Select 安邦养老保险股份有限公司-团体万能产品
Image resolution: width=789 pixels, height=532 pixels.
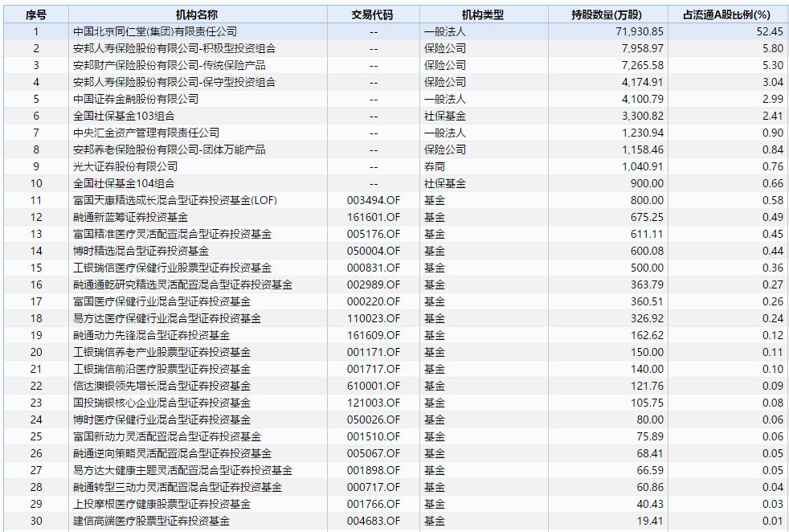169,149
